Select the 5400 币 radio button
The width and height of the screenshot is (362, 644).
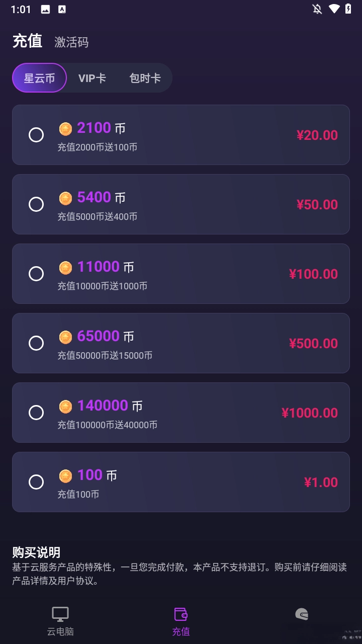(36, 204)
